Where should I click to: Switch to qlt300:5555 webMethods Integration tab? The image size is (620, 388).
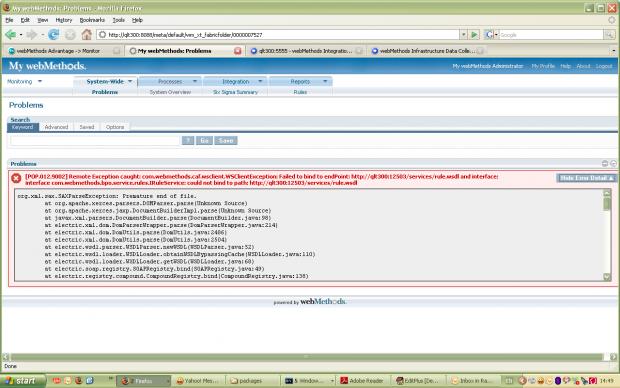click(x=305, y=51)
